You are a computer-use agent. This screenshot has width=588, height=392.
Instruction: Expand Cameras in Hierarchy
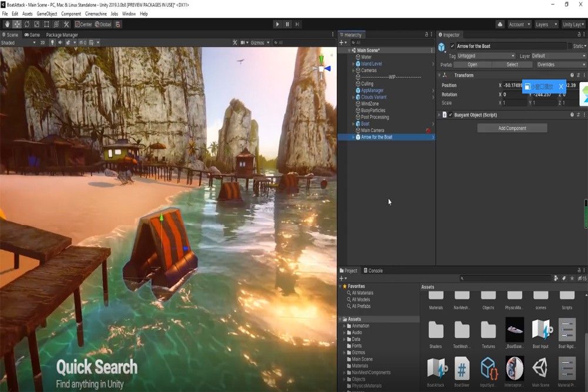pyautogui.click(x=353, y=71)
